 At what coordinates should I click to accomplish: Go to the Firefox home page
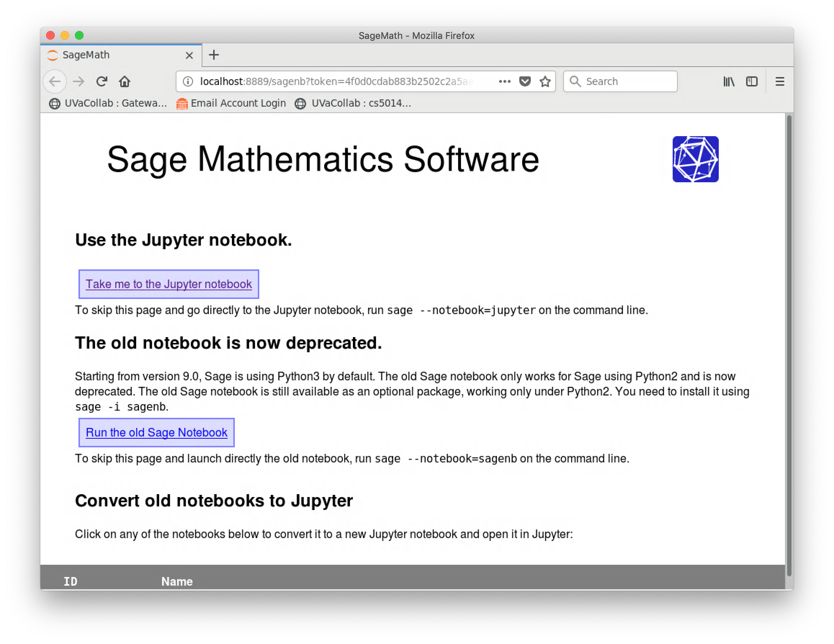pos(125,81)
